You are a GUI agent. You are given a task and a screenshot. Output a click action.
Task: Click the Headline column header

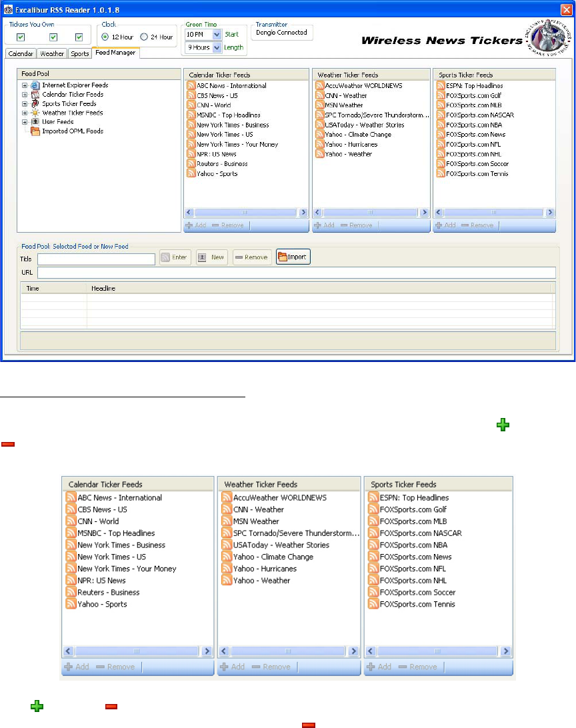pos(319,288)
